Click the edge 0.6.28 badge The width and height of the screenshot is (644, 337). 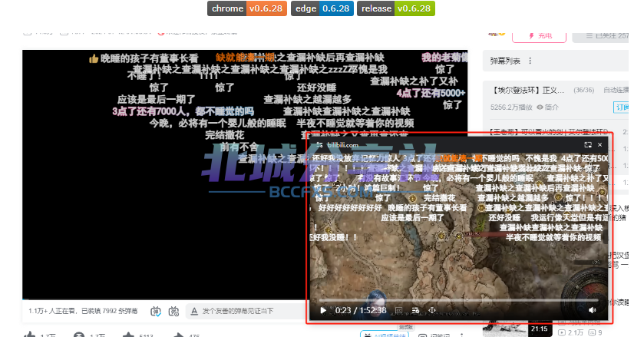click(x=322, y=8)
